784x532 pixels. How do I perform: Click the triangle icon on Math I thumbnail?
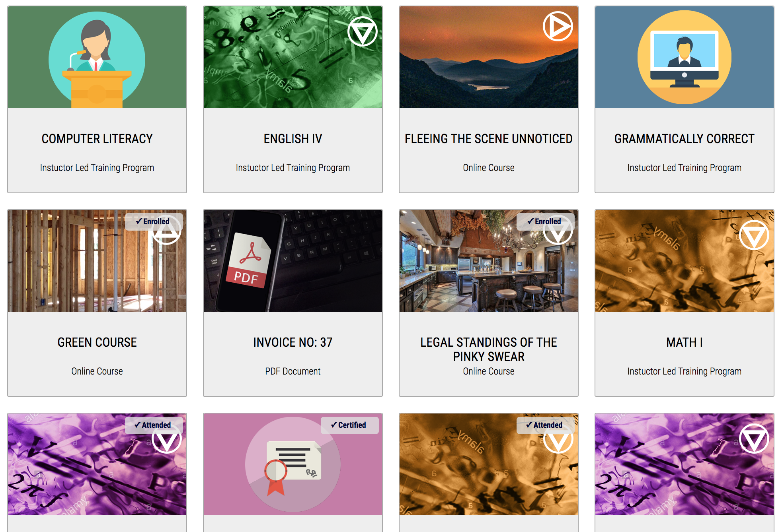pos(754,235)
